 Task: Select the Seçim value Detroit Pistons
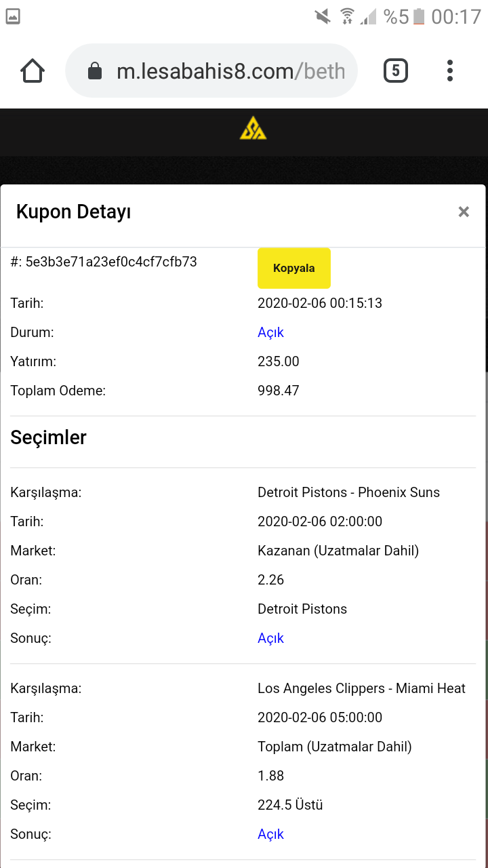coord(302,609)
